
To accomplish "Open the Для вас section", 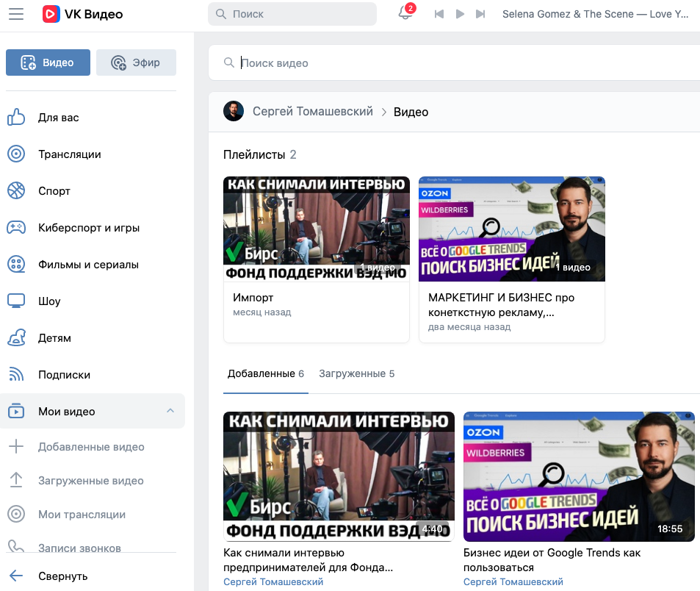I will [x=58, y=118].
